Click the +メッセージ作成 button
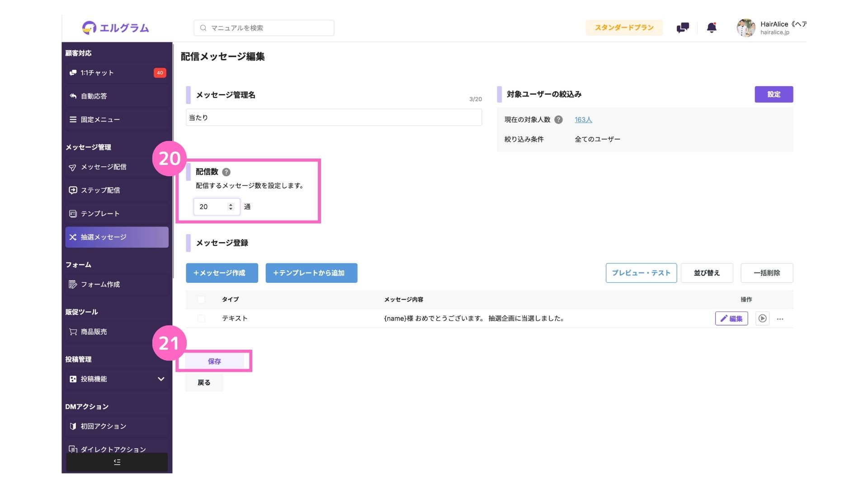The height and width of the screenshot is (488, 868). [x=222, y=273]
